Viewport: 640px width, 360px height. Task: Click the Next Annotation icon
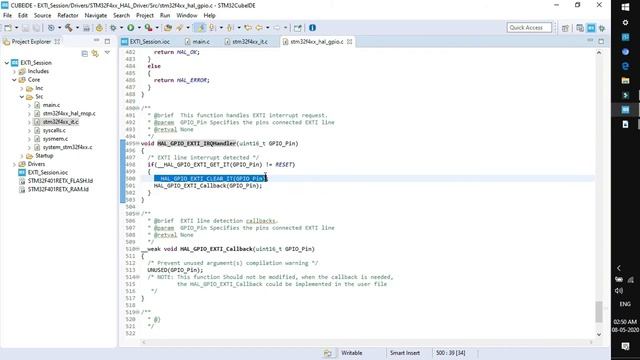click(x=212, y=28)
